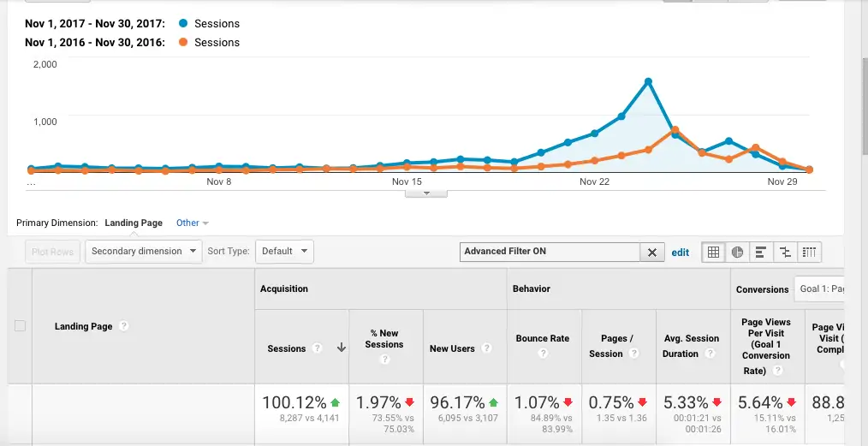Open help icon under % New Sessions

pyautogui.click(x=385, y=360)
